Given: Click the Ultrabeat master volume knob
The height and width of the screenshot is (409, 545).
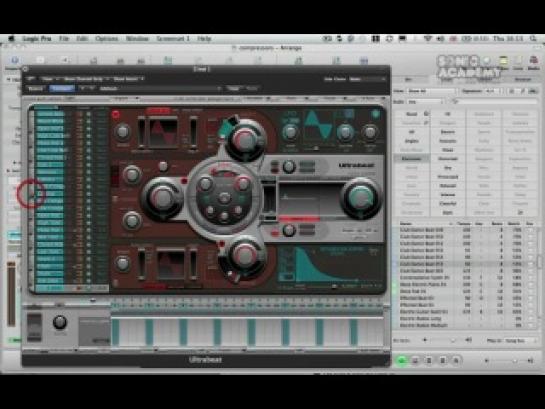Looking at the screenshot, I should 361,198.
